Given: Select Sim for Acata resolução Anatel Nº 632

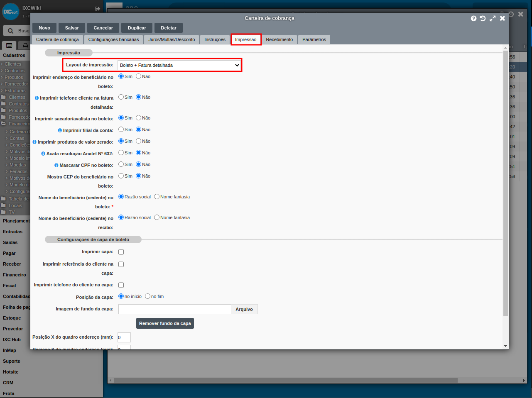Looking at the screenshot, I should [121, 153].
